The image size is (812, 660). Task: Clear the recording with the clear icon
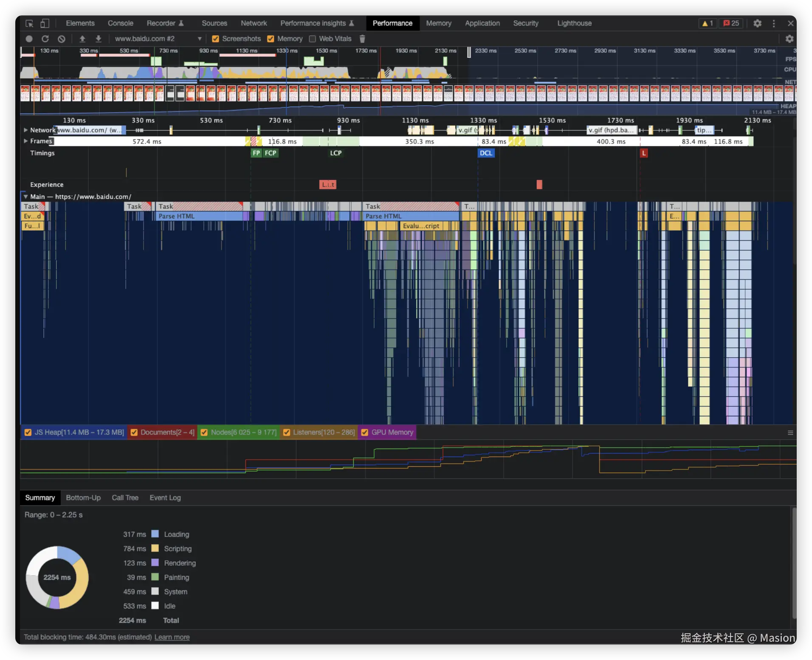[x=62, y=39]
